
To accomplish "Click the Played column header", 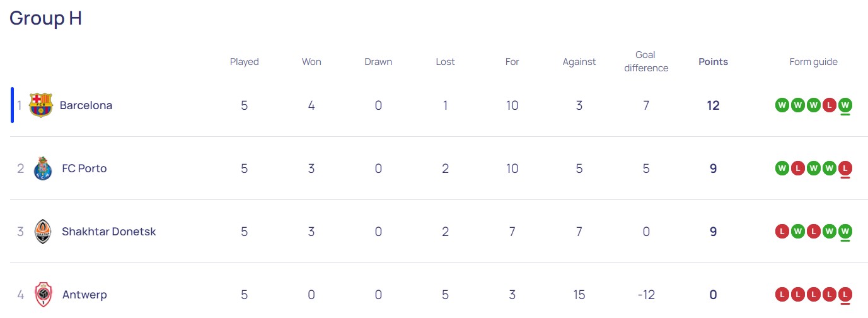I will point(244,62).
